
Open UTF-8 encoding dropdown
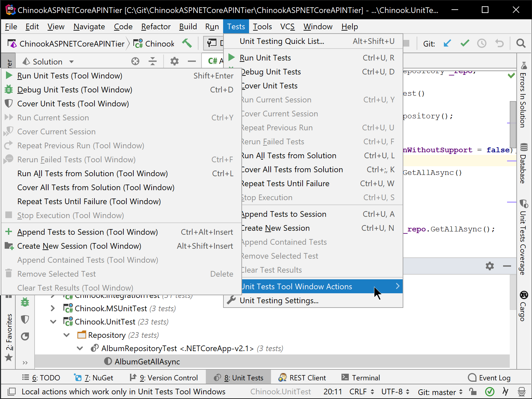[395, 392]
